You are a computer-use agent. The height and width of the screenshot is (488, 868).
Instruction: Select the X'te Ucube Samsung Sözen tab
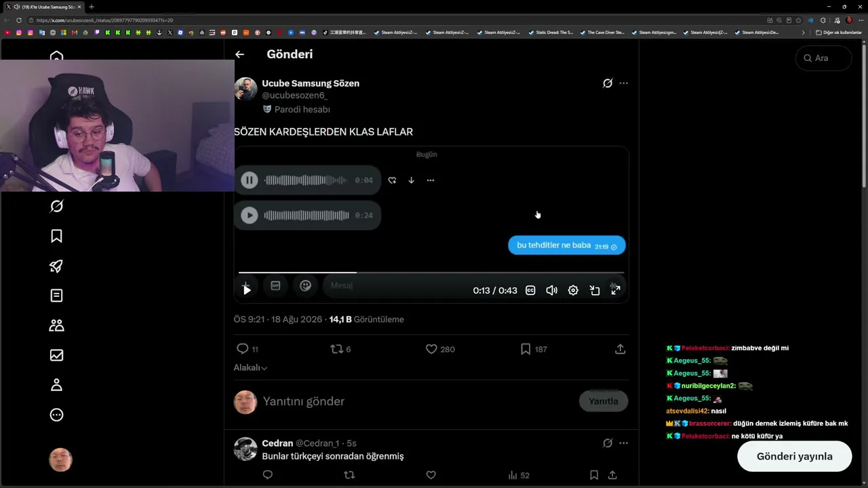click(44, 7)
